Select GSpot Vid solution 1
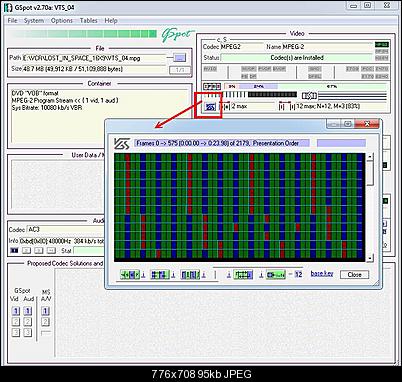The image size is (402, 382). (15, 311)
